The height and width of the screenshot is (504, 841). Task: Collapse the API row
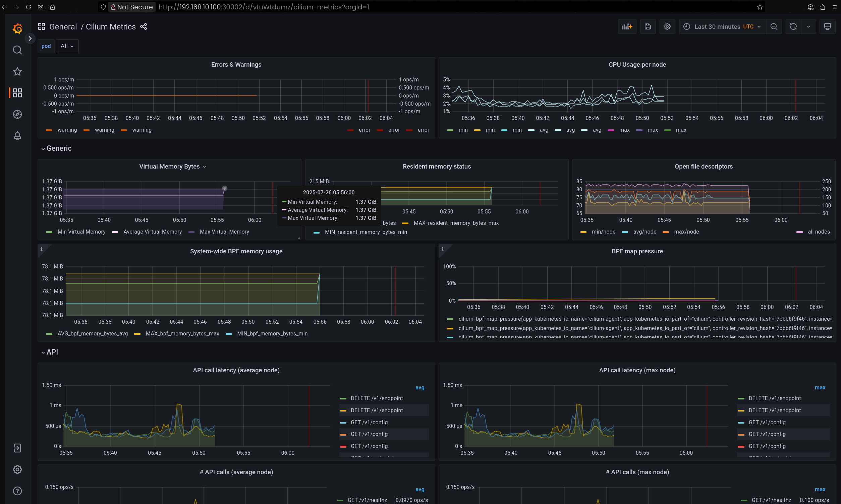pos(50,352)
